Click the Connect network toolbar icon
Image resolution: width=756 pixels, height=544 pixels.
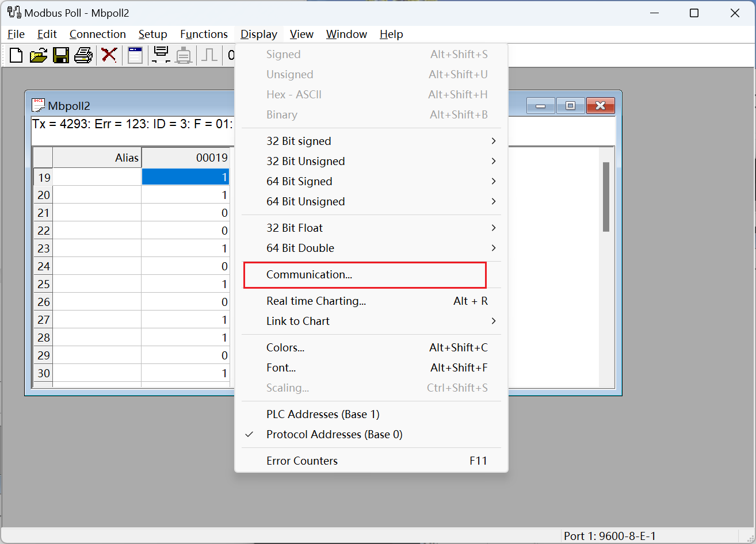pyautogui.click(x=161, y=55)
